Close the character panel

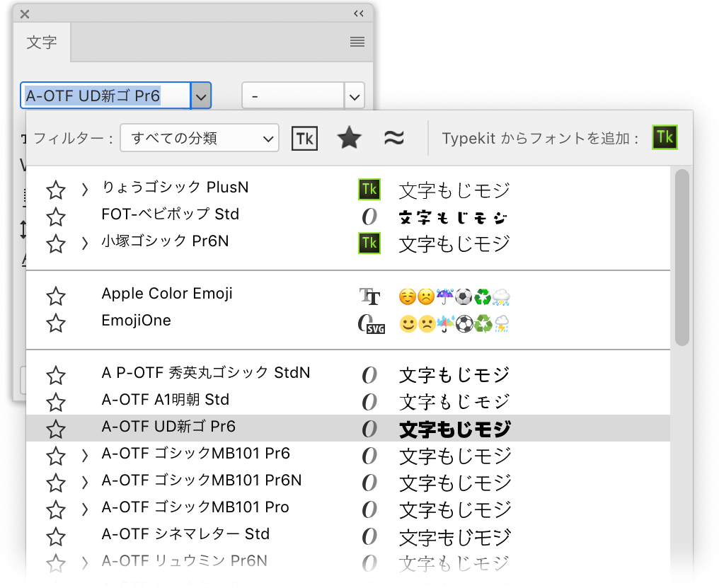point(25,14)
